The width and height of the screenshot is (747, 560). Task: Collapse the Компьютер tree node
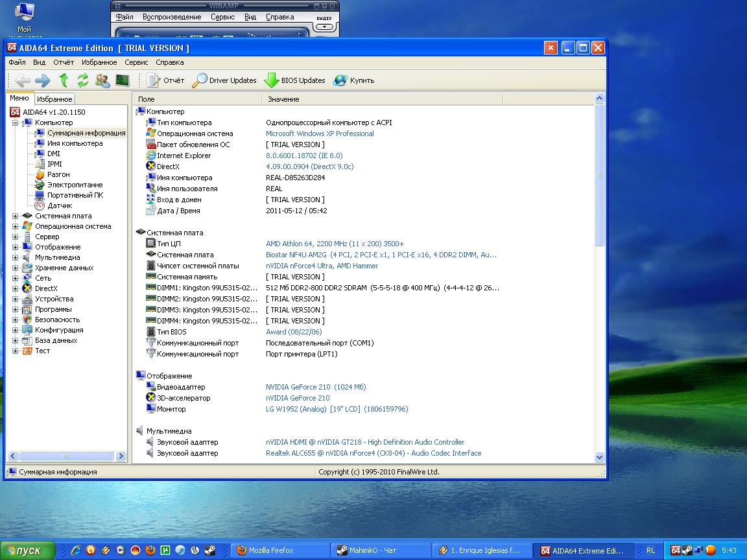coord(16,123)
